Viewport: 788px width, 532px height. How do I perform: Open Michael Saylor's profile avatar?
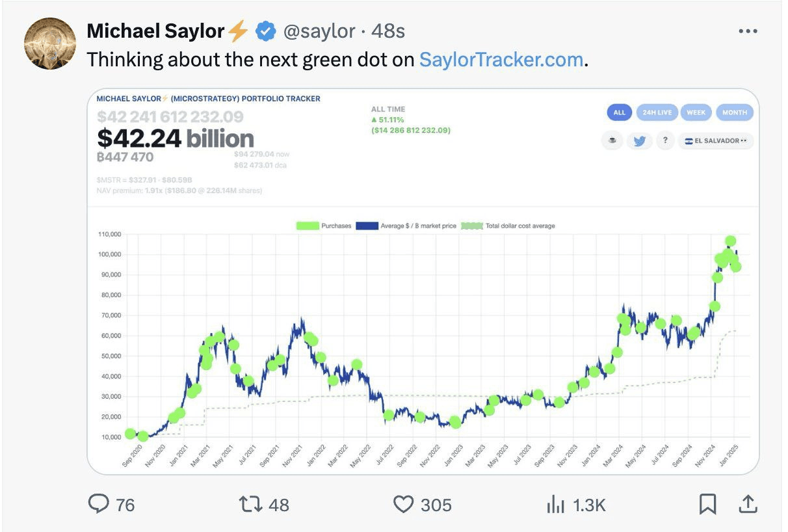[x=50, y=44]
